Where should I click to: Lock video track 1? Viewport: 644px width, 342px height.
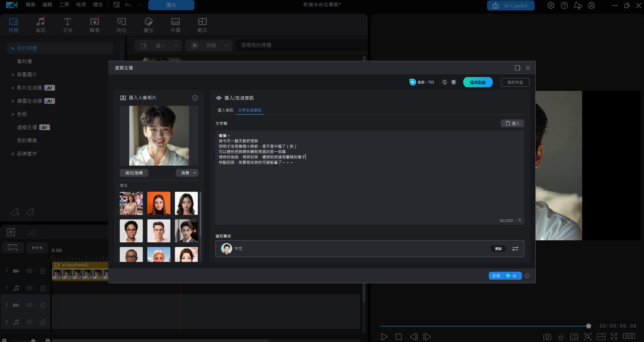[43, 271]
